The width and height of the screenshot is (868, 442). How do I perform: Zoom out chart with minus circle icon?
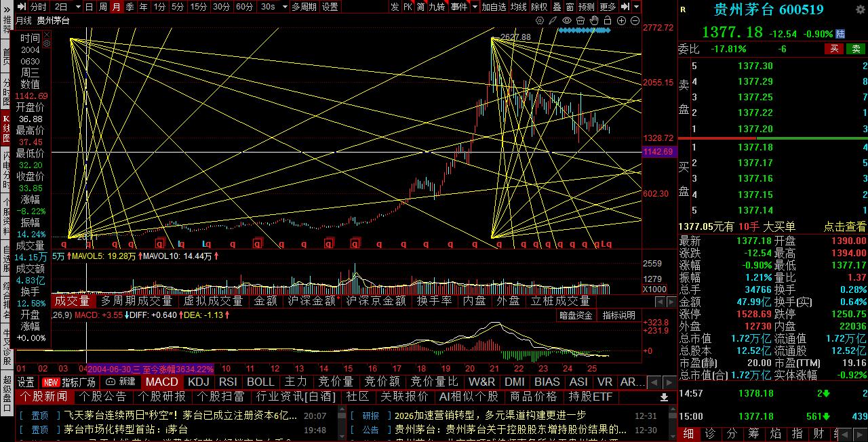635,21
